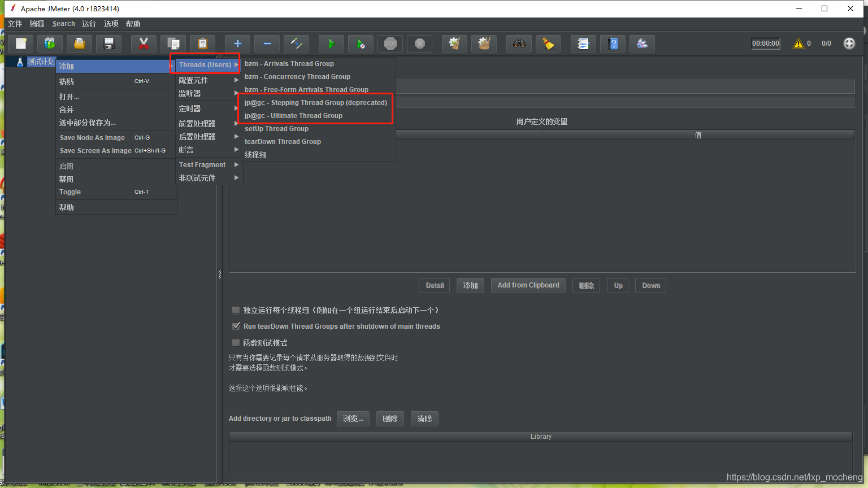Viewport: 868px width, 488px height.
Task: Open the 运行 menu
Action: (89, 24)
